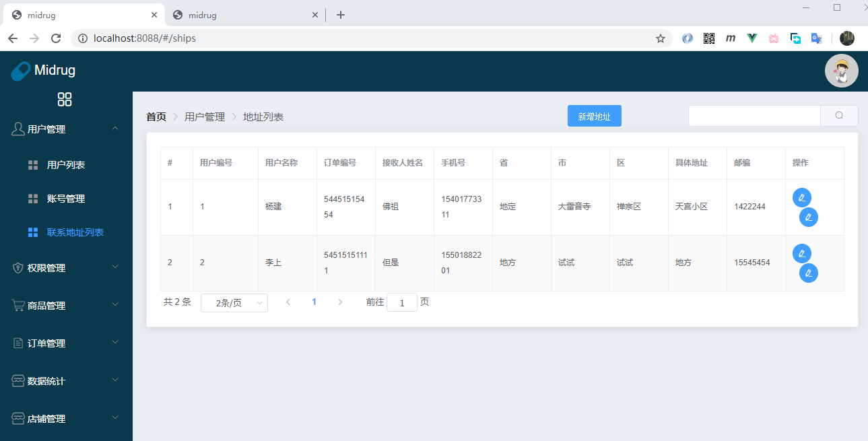Open the edit icon for 杨建's address row

point(802,197)
